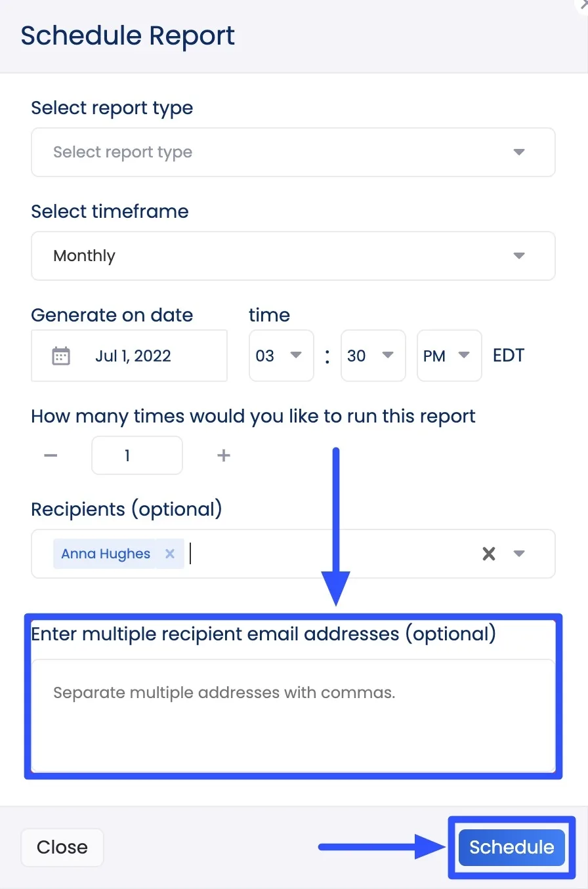Click the EDT timezone label

[509, 355]
